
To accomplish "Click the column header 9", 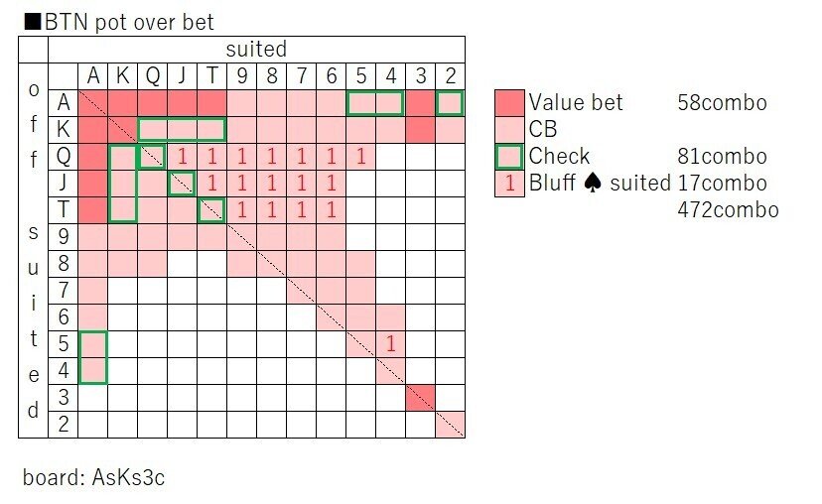I will tap(241, 76).
